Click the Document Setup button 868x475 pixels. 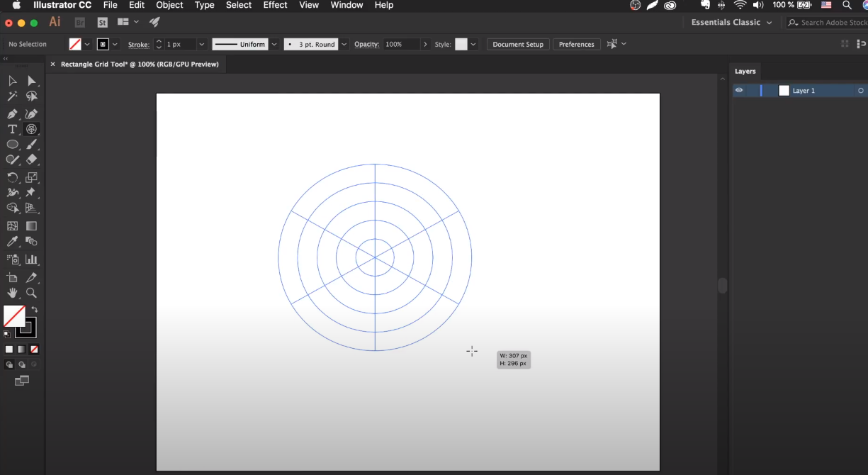[518, 44]
